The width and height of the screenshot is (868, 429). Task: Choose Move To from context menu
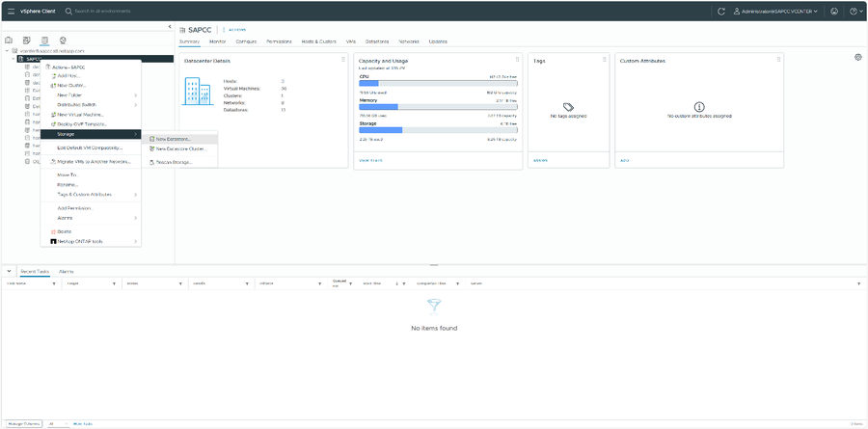[91, 174]
